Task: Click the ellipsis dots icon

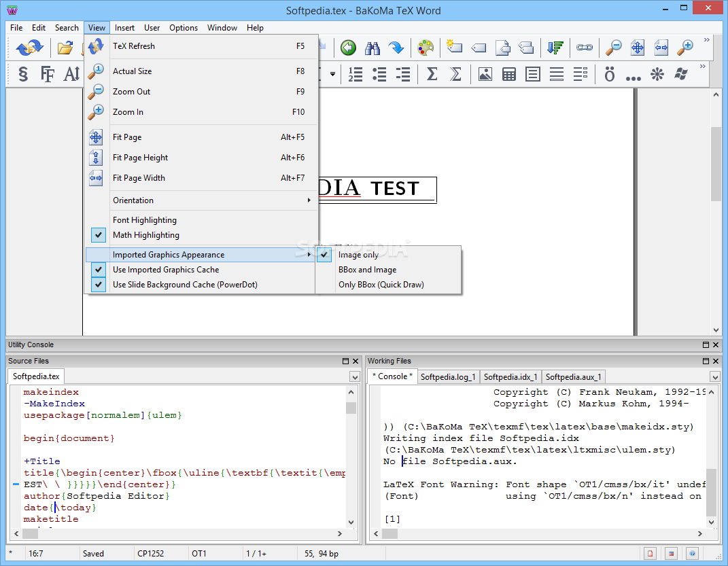Action: [634, 78]
